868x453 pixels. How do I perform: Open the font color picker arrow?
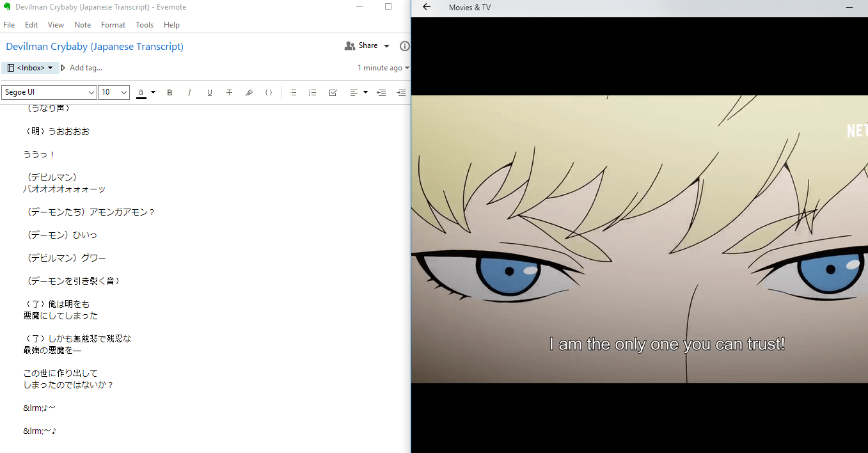(x=154, y=93)
